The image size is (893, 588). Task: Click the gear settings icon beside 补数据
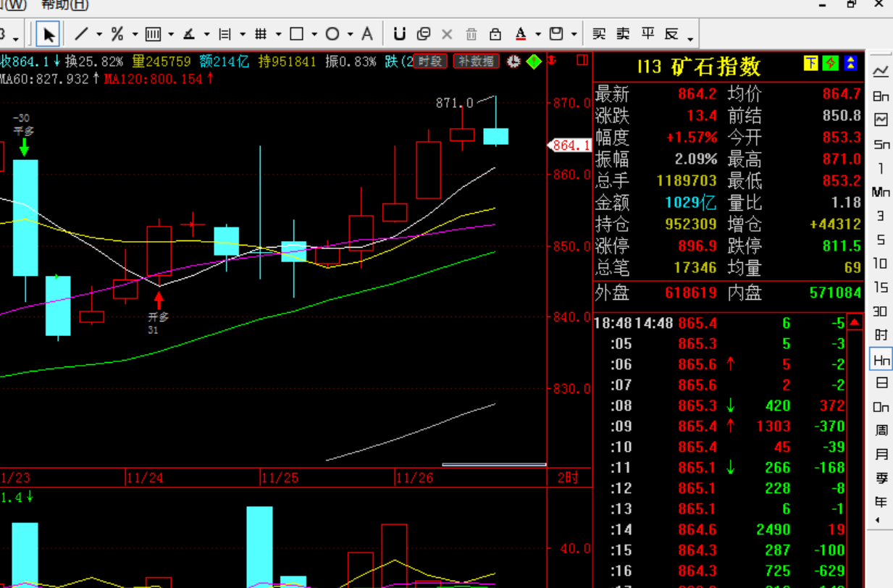513,62
